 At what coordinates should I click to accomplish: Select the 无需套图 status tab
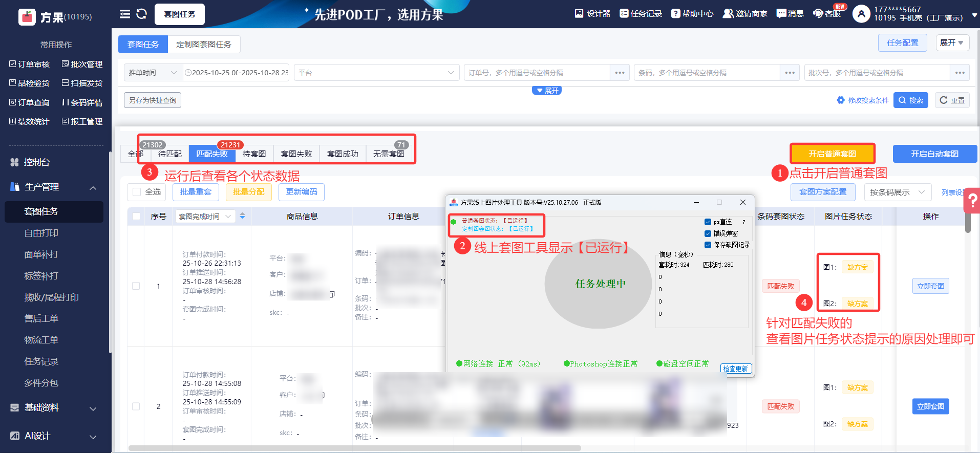click(389, 154)
